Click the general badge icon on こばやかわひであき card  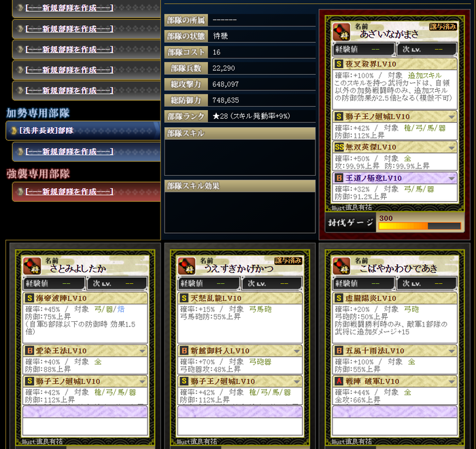point(341,266)
